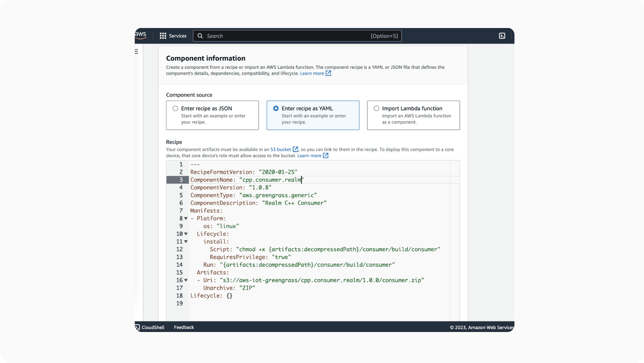Click the search magnifier icon
Image resolution: width=644 pixels, height=363 pixels.
pos(200,36)
